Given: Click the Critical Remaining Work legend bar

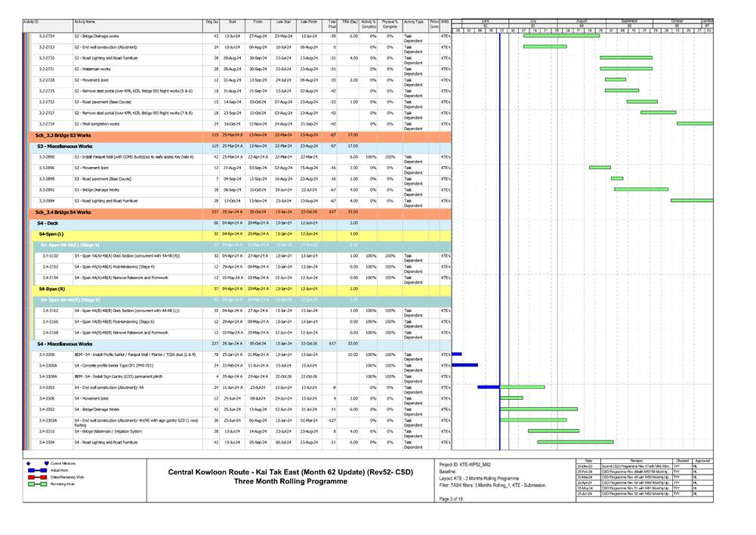Looking at the screenshot, I should point(38,477).
